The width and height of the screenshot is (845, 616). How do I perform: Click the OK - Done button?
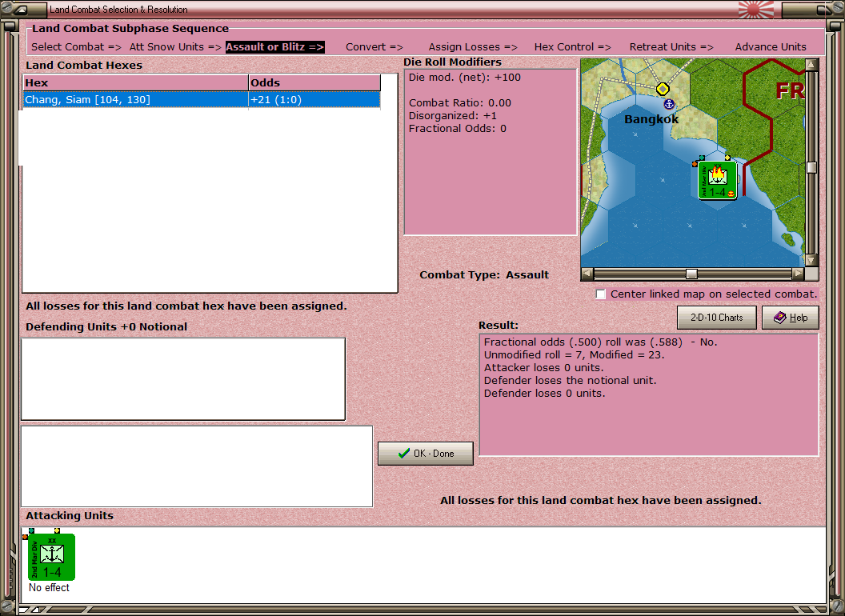click(x=426, y=454)
